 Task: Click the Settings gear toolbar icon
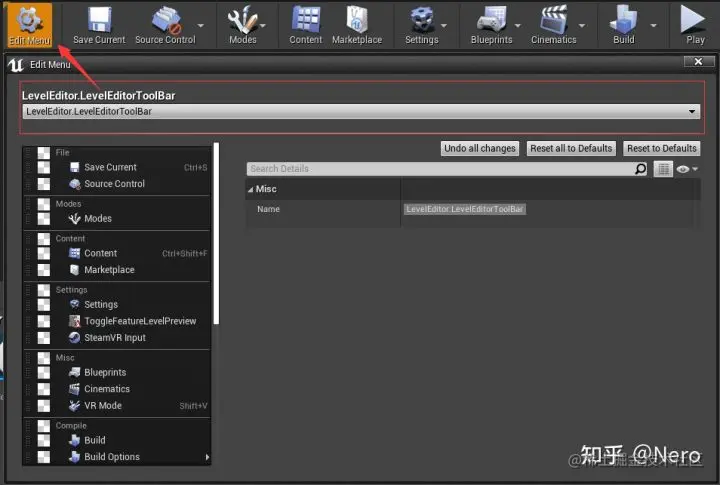pos(422,25)
